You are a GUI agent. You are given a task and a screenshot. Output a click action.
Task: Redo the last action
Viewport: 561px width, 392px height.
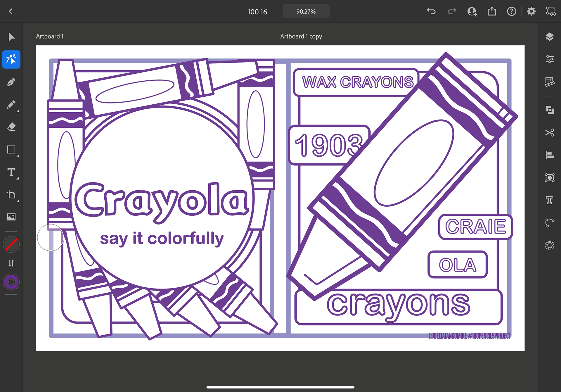452,11
